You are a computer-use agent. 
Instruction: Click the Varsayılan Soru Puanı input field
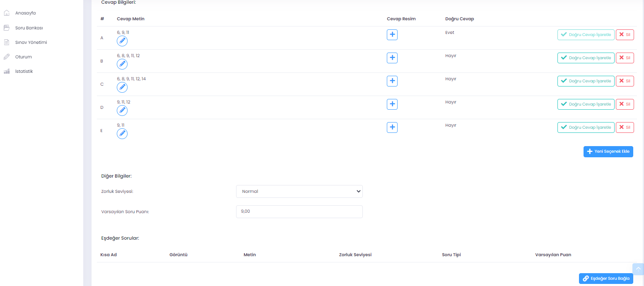click(299, 211)
